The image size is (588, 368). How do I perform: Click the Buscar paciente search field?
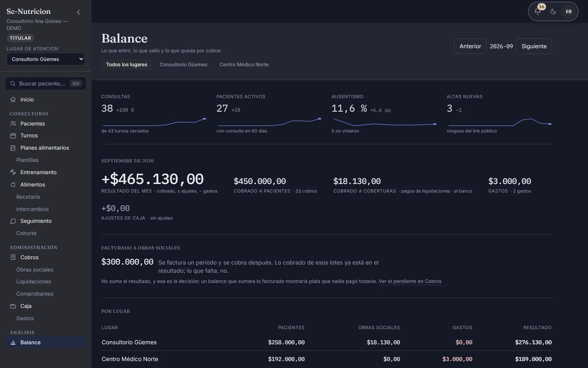tap(46, 83)
